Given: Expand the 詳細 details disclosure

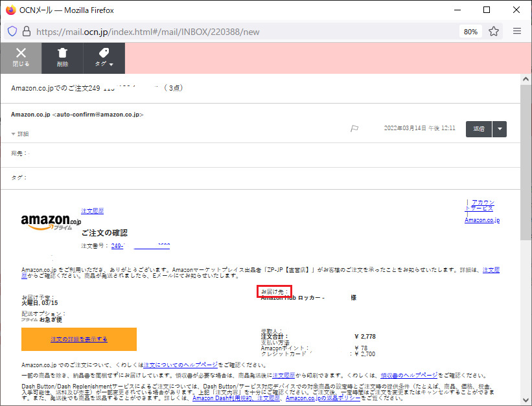Looking at the screenshot, I should [19, 134].
